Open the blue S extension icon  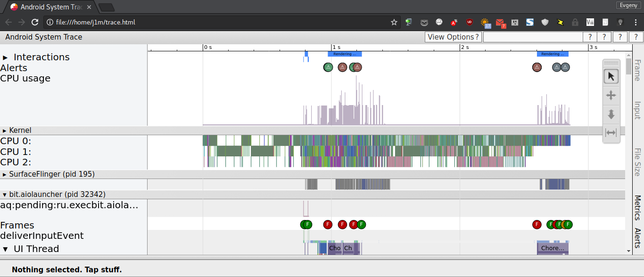click(x=530, y=22)
